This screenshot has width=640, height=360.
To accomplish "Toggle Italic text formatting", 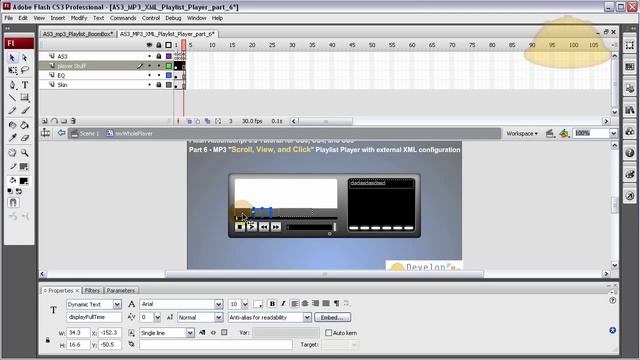I will tap(282, 304).
